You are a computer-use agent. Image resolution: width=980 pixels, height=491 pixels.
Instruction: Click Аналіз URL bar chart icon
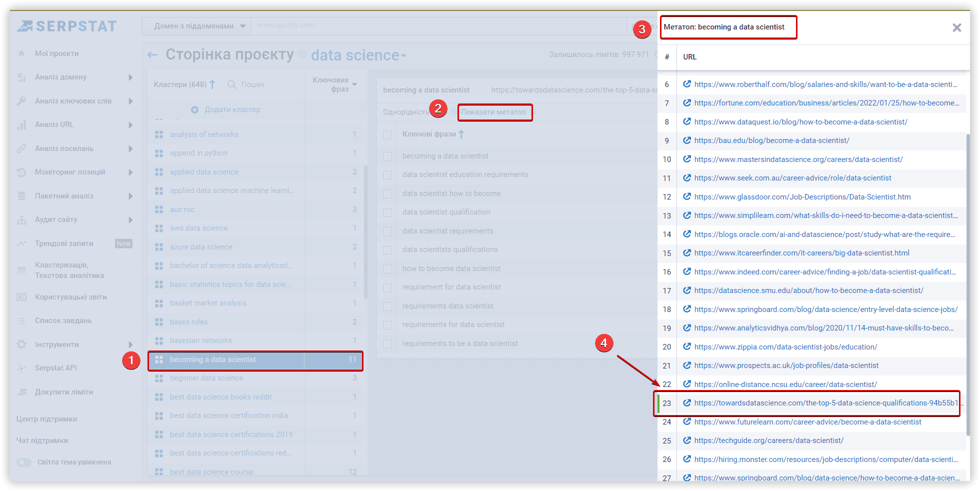[21, 124]
